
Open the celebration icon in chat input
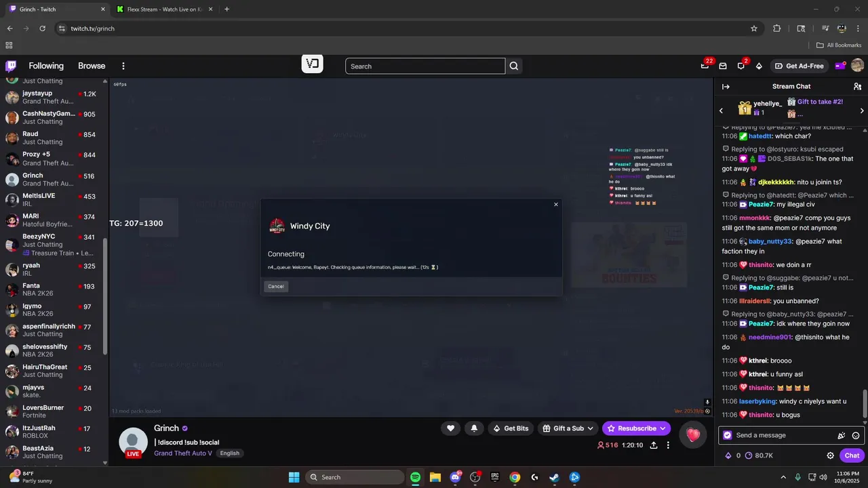(x=842, y=435)
